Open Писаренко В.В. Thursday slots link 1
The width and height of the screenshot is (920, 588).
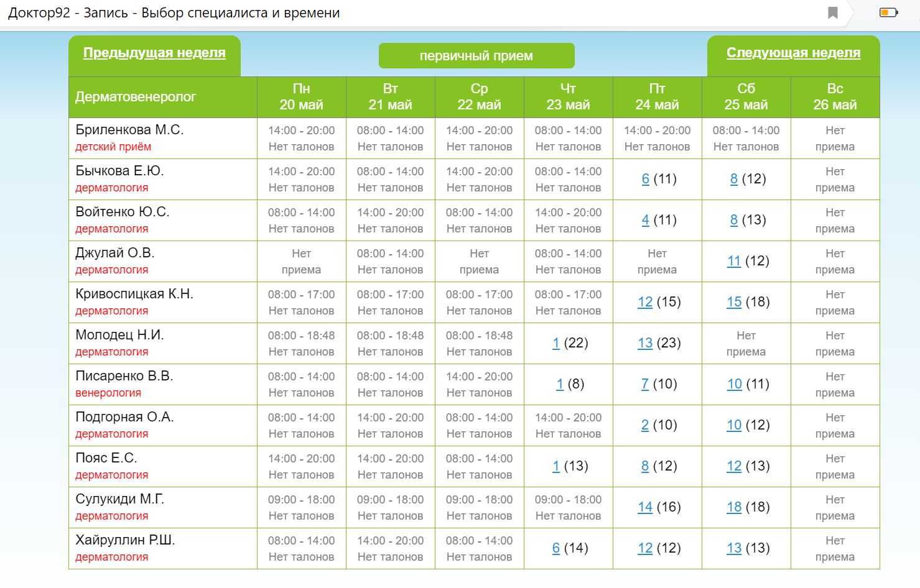tap(560, 384)
